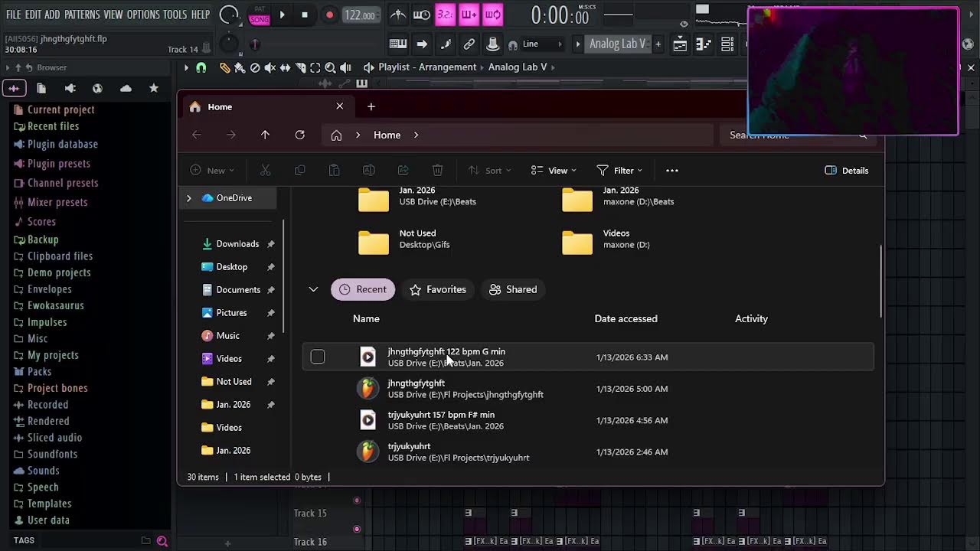980x551 pixels.
Task: Toggle the overdub blend recording icon
Action: point(469,15)
